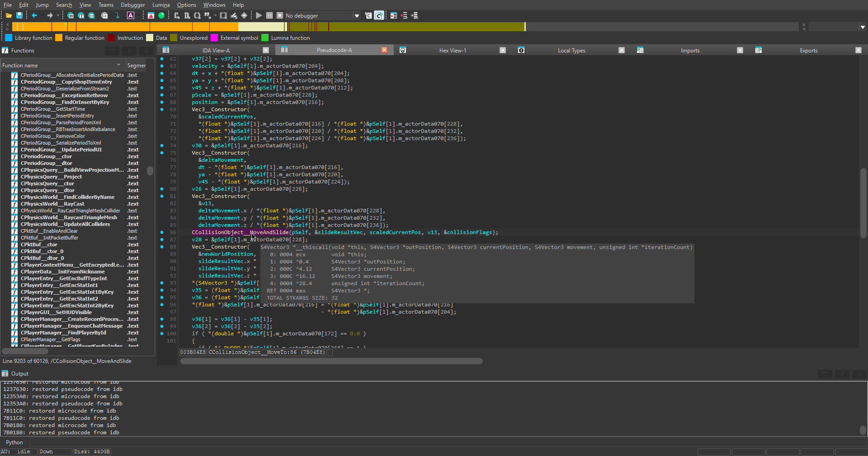Viewport: 868px width, 456px height.
Task: Click the first teal search toolbar icon
Action: point(71,15)
